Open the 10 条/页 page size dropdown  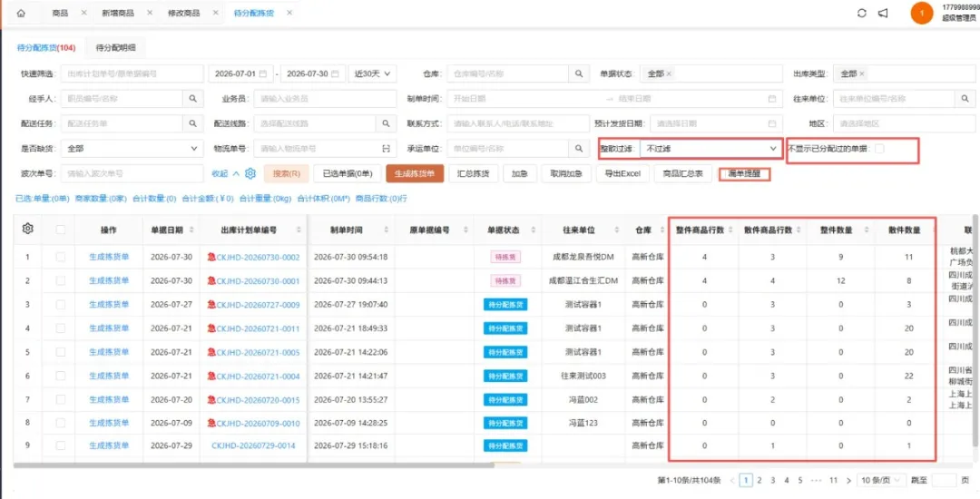click(880, 480)
